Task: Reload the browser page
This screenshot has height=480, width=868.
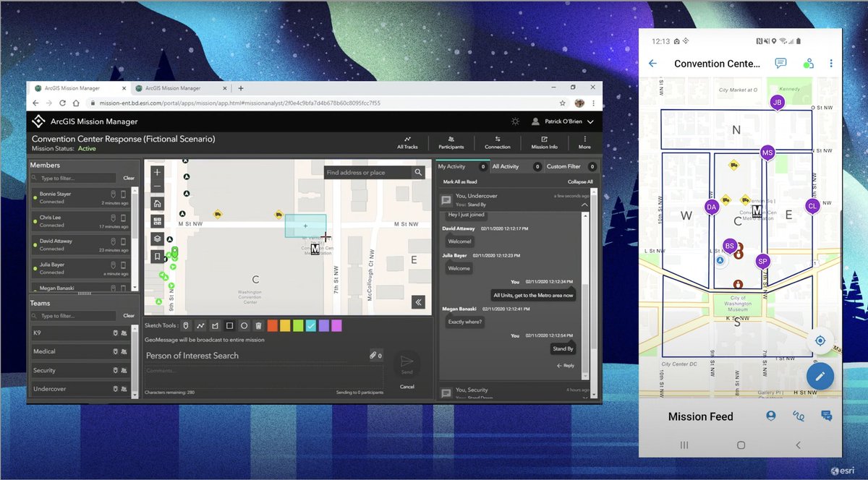Action: (x=61, y=103)
